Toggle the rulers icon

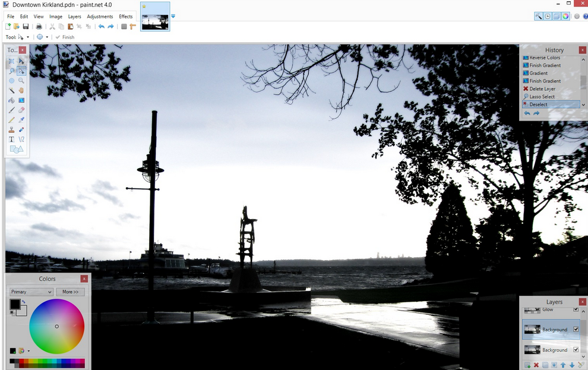[133, 26]
